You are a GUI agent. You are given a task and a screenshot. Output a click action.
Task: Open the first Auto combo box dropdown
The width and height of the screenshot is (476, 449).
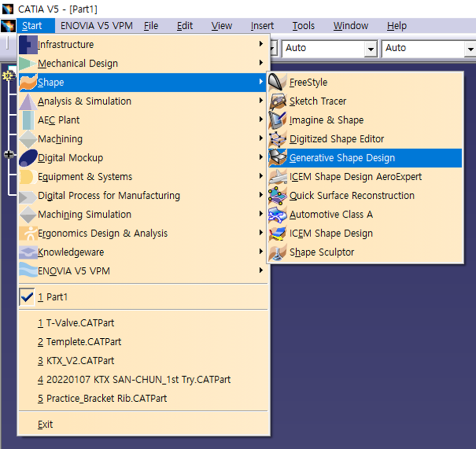pos(371,48)
